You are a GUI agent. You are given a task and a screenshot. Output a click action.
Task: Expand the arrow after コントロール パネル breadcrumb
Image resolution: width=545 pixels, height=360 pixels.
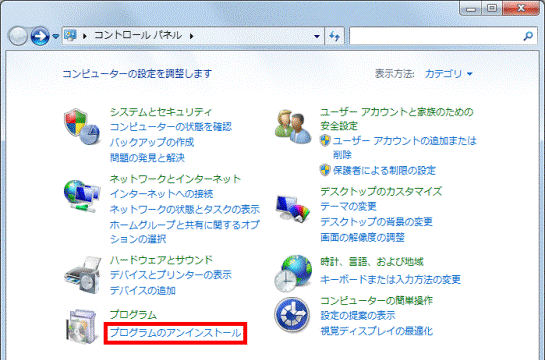192,35
